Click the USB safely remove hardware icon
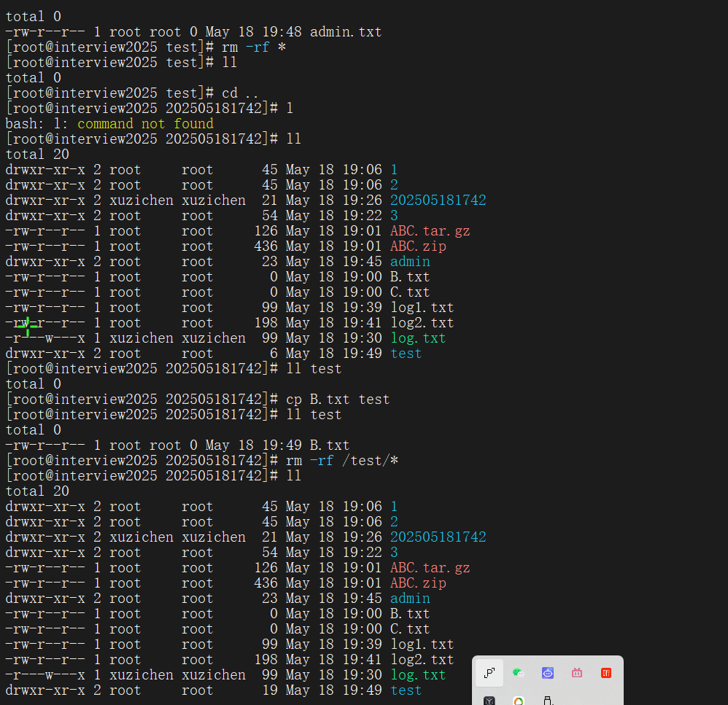Viewport: 728px width, 705px height. (547, 701)
